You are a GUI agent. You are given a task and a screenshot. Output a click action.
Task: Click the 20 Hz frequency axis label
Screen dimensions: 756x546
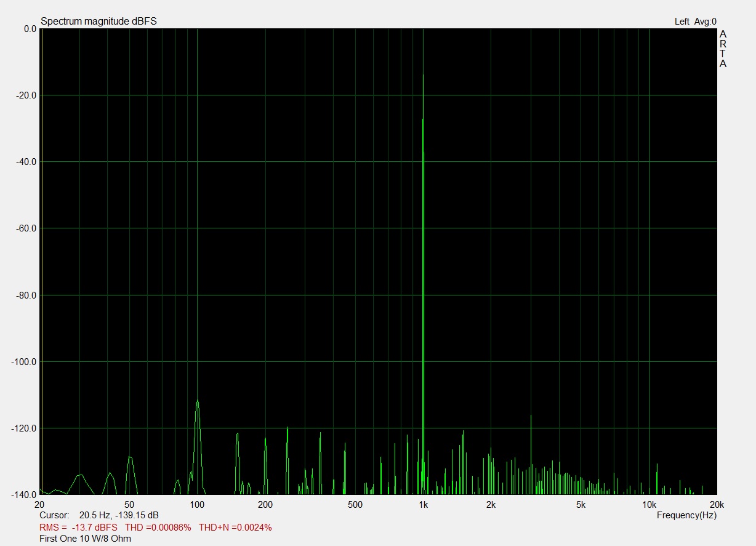tap(39, 505)
